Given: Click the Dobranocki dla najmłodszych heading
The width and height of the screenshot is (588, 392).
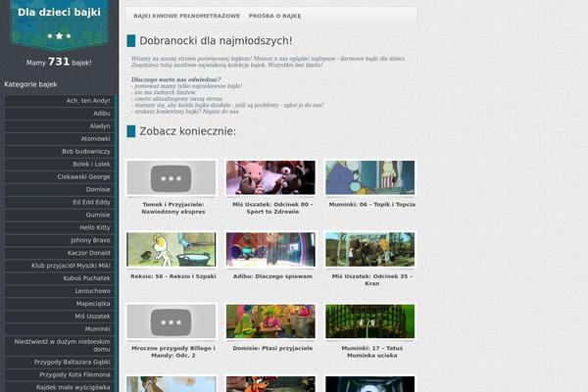Looking at the screenshot, I should tap(216, 41).
